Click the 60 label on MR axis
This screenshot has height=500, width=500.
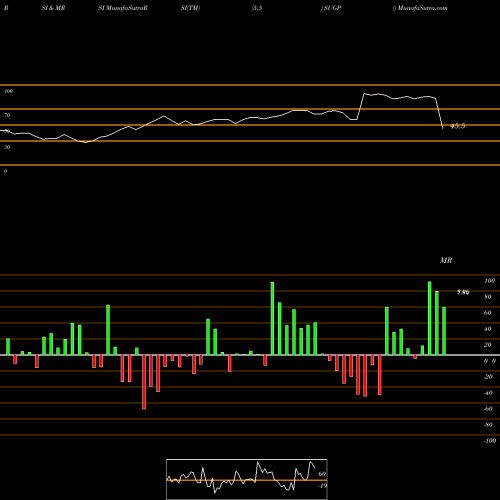tap(488, 313)
